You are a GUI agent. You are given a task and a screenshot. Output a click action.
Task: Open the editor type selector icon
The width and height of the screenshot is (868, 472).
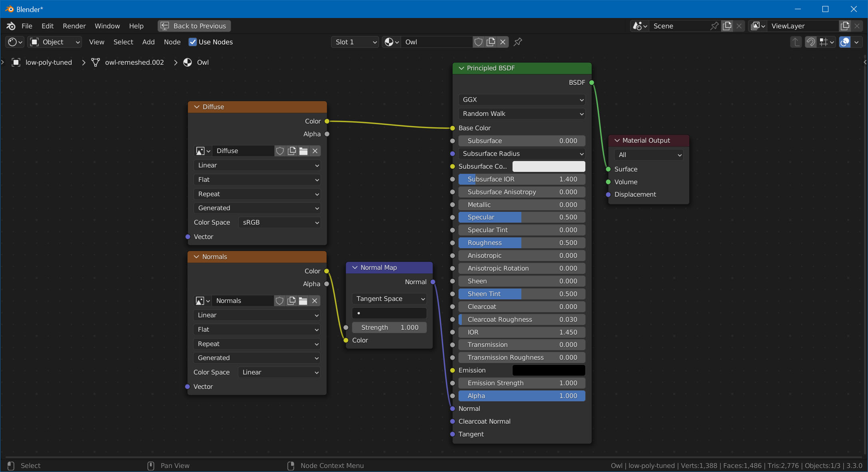[16, 42]
